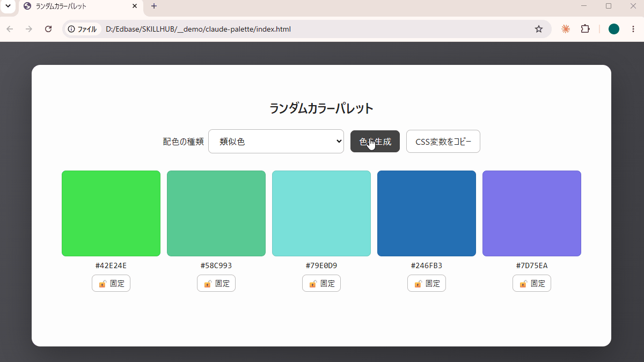Click the hex code #7D75EA text
The height and width of the screenshot is (362, 644).
532,265
